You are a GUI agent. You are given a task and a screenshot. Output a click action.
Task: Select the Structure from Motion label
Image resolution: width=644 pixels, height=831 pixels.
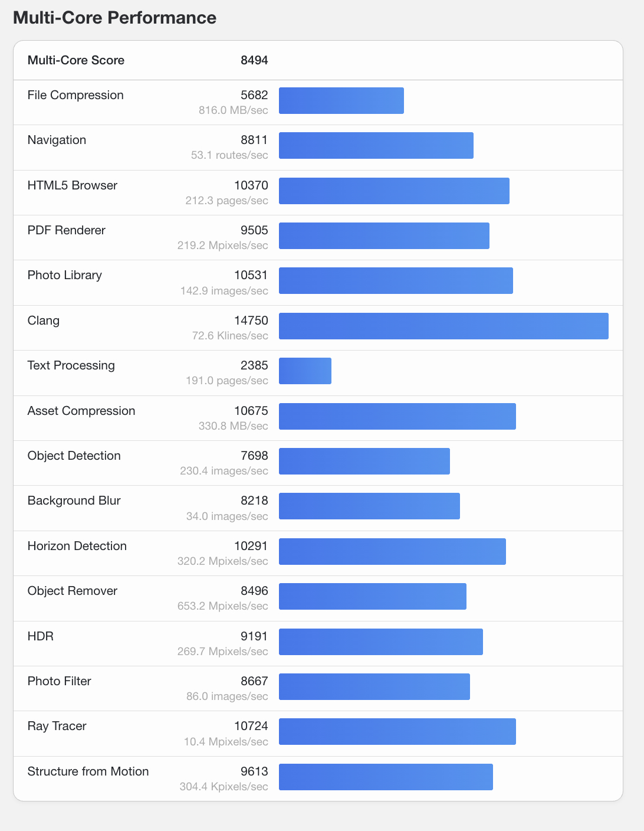88,771
